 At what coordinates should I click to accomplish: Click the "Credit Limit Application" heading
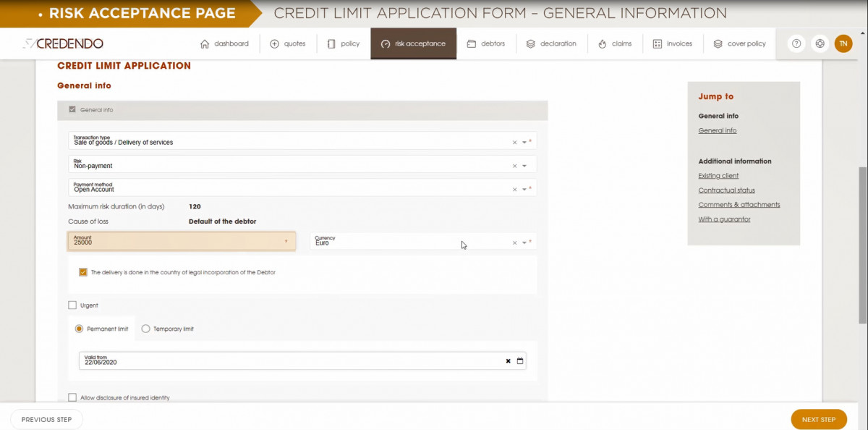124,66
